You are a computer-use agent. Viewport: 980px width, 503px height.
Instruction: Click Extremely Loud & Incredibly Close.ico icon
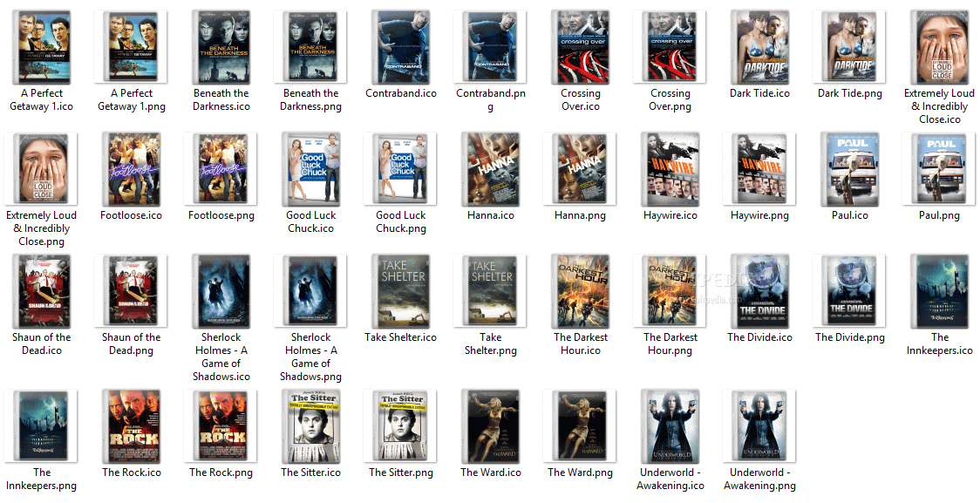tap(939, 47)
